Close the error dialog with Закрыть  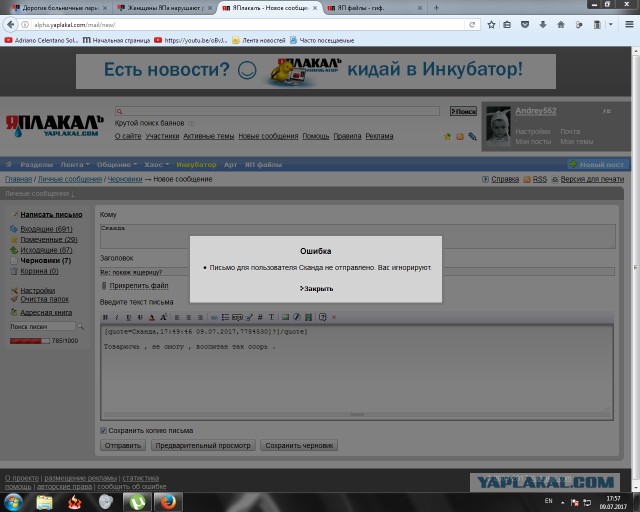pos(316,289)
